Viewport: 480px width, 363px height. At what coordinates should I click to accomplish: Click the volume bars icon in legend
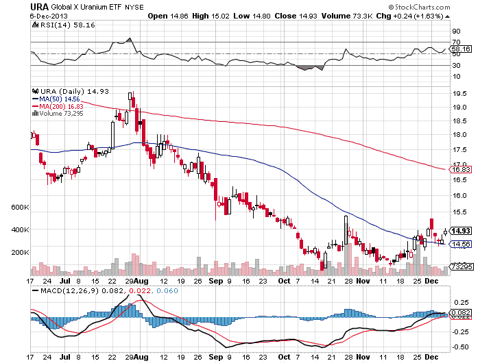coord(35,113)
